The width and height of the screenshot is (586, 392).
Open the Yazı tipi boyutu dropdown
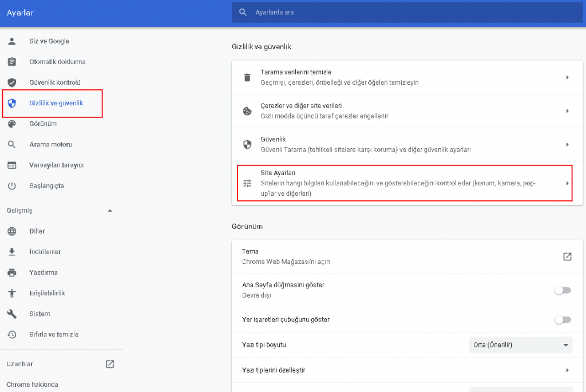point(520,345)
